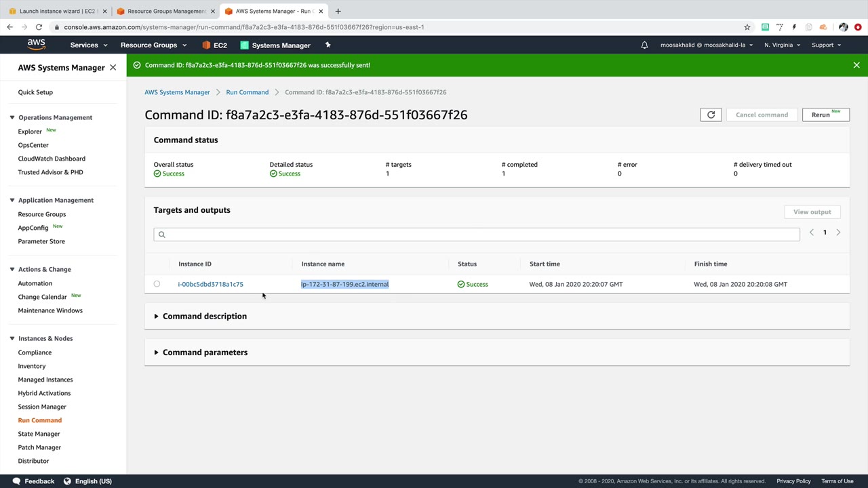Open the Privacy Policy footer link
Screen dimensions: 868x488
[x=793, y=481]
